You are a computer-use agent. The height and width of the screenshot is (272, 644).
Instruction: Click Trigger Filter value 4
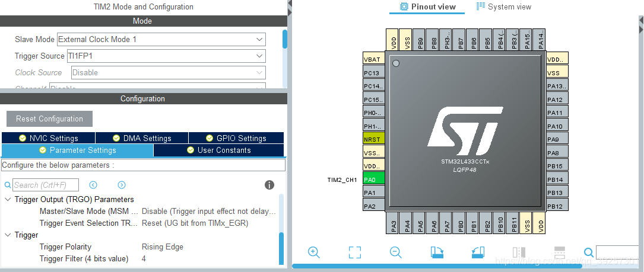coord(144,258)
